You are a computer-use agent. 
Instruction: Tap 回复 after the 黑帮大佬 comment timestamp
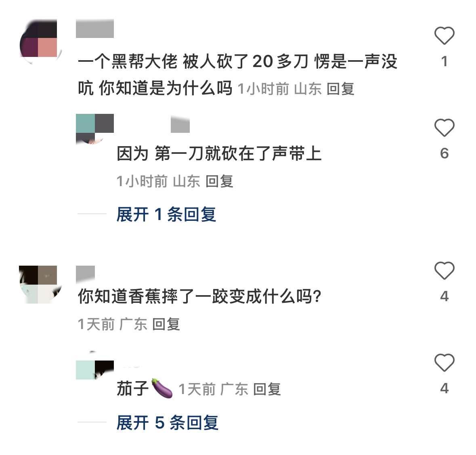pos(340,89)
